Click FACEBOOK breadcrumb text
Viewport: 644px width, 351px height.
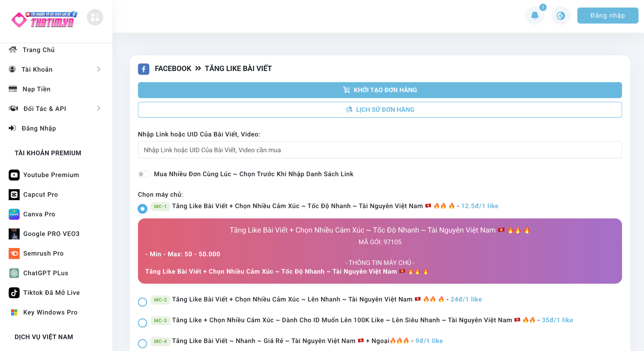click(x=173, y=69)
